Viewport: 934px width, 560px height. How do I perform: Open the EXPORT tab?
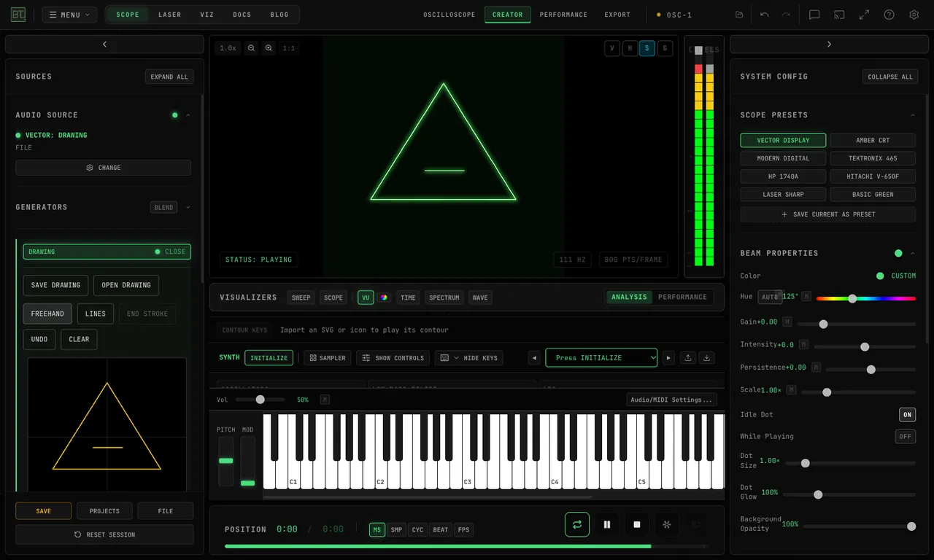tap(617, 15)
